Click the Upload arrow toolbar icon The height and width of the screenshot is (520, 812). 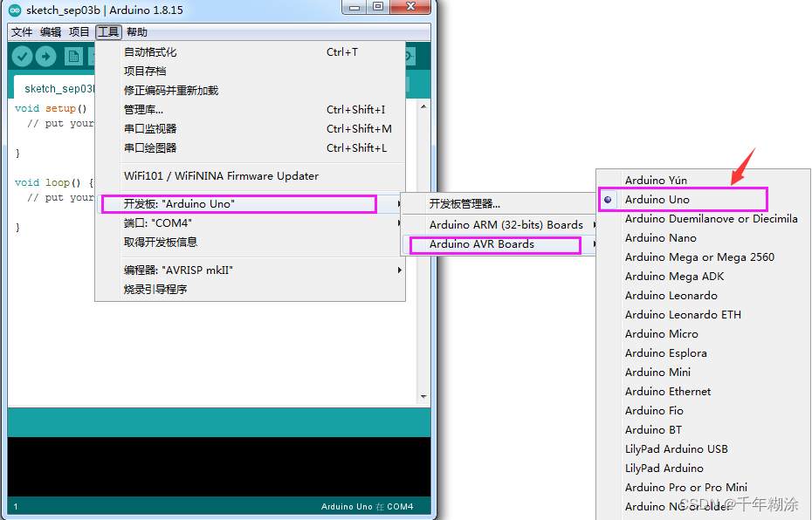point(46,57)
